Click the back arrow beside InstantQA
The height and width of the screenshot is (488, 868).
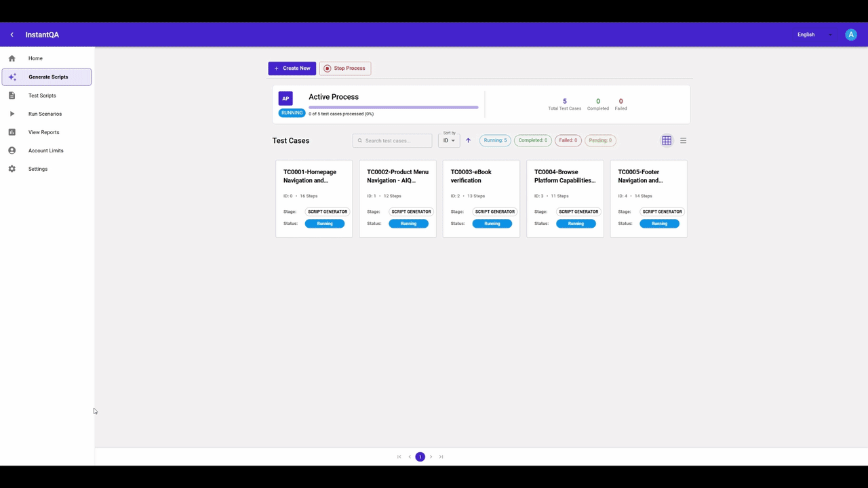pyautogui.click(x=12, y=35)
